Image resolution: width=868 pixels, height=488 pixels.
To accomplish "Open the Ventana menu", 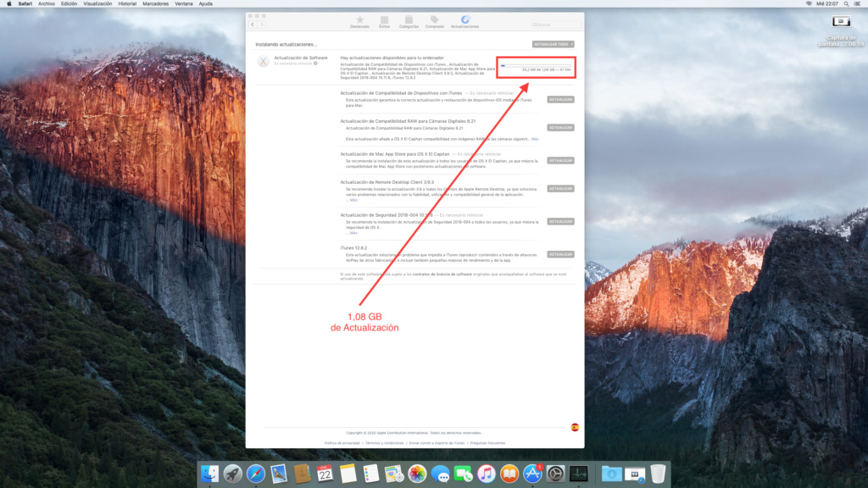I will (184, 4).
